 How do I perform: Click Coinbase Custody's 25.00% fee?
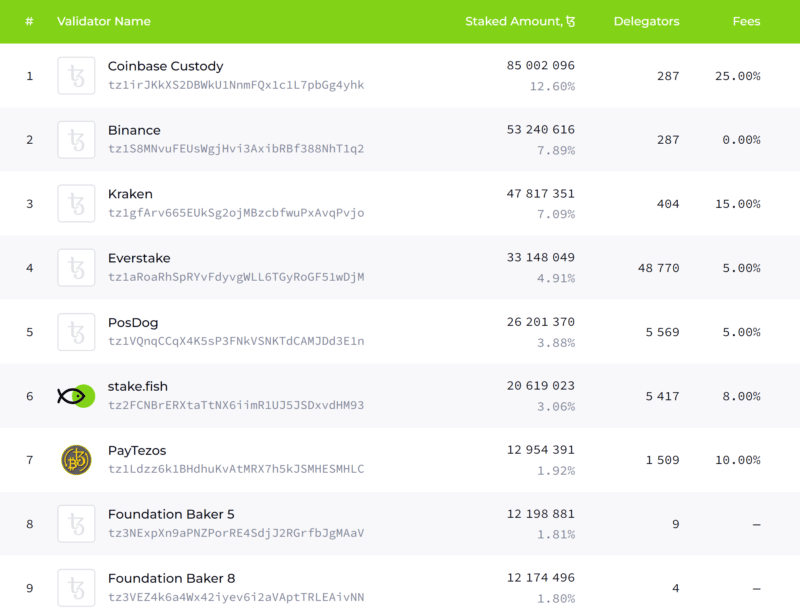click(x=738, y=76)
